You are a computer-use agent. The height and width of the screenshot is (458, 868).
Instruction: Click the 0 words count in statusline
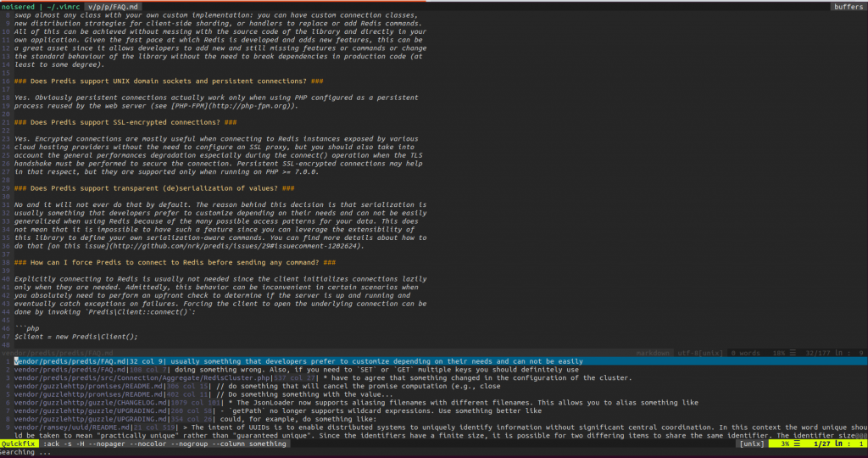(x=746, y=353)
